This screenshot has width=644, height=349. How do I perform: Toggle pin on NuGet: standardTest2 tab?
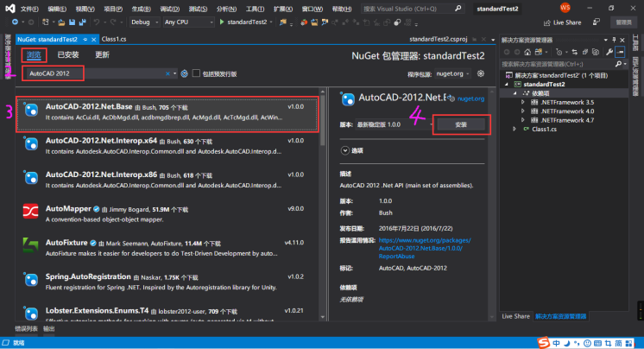[85, 40]
